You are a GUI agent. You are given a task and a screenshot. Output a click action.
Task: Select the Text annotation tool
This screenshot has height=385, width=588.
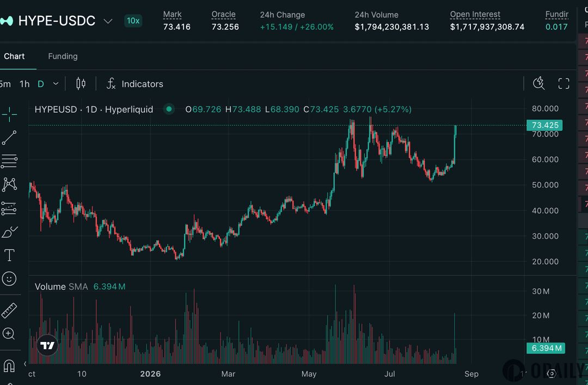click(x=9, y=255)
